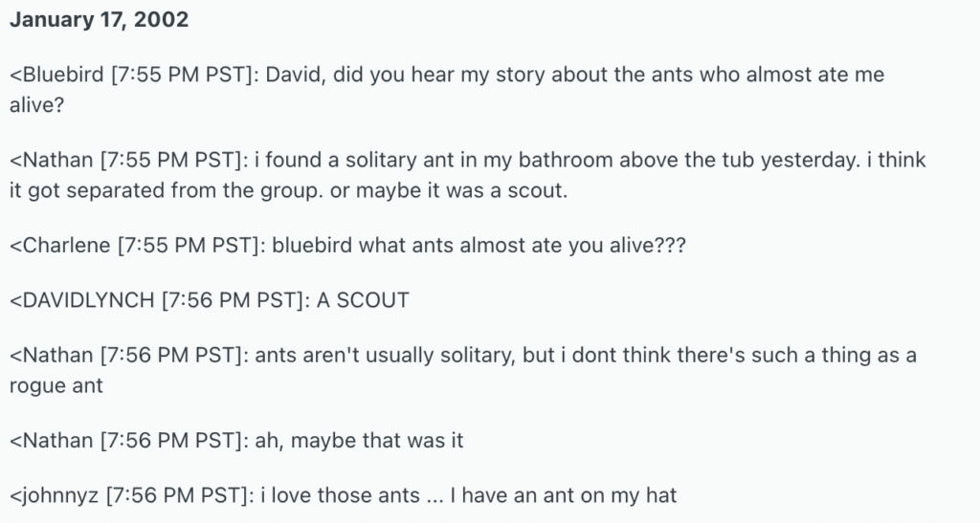Viewport: 980px width, 523px height.
Task: Click the word "alive?" ending Bluebird's message
Action: click(36, 104)
